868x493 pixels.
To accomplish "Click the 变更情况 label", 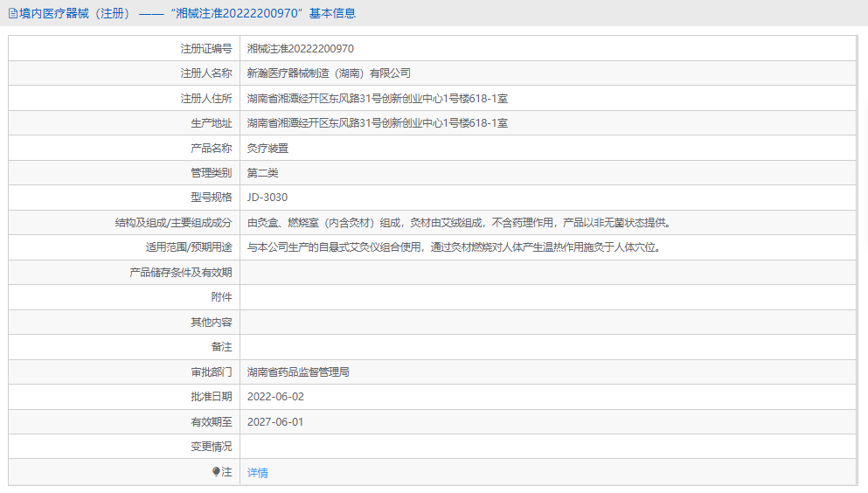I will (x=212, y=447).
